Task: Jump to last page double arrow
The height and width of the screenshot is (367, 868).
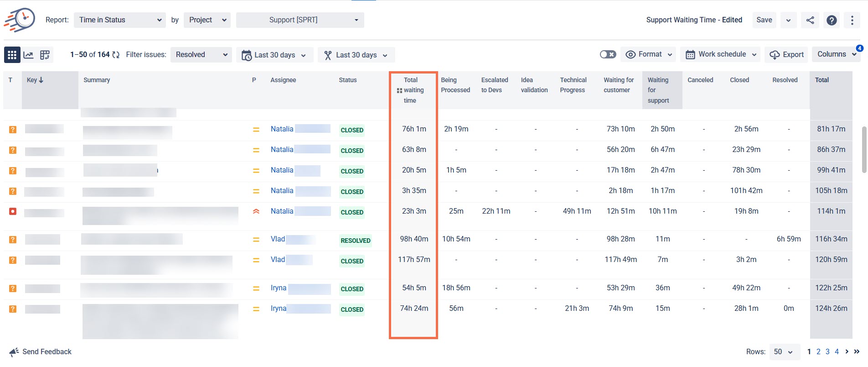Action: (857, 351)
